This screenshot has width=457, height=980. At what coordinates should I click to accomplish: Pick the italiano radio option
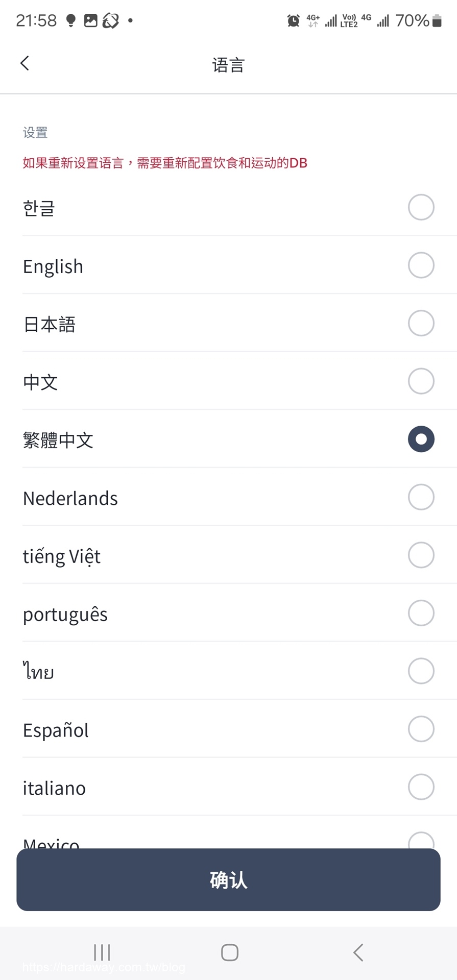click(421, 787)
